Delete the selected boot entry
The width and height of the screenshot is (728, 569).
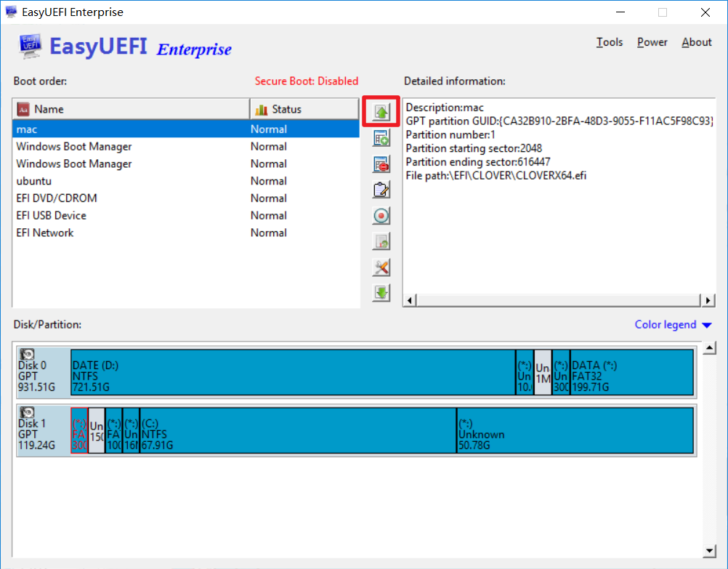(x=381, y=164)
